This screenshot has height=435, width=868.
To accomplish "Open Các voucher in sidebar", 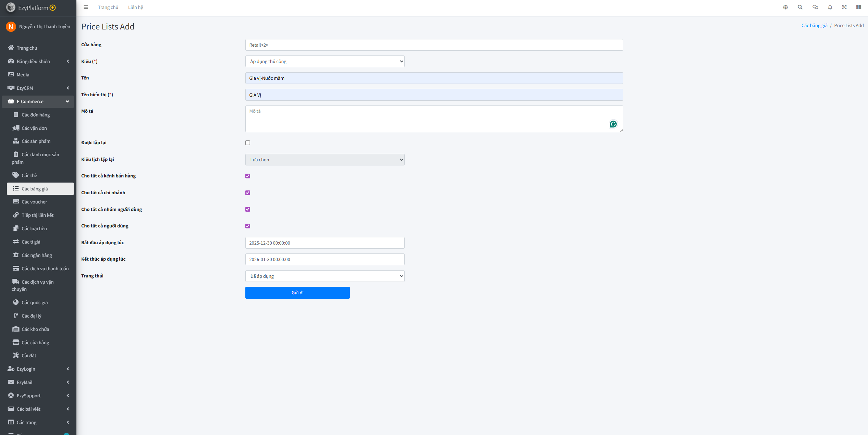I will [x=34, y=202].
